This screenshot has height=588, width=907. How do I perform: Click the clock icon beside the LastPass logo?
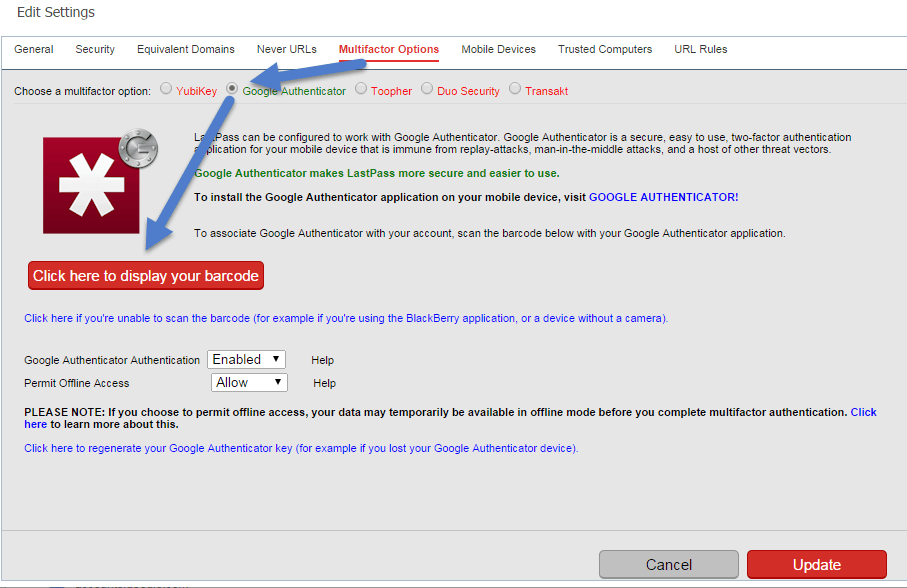click(138, 148)
